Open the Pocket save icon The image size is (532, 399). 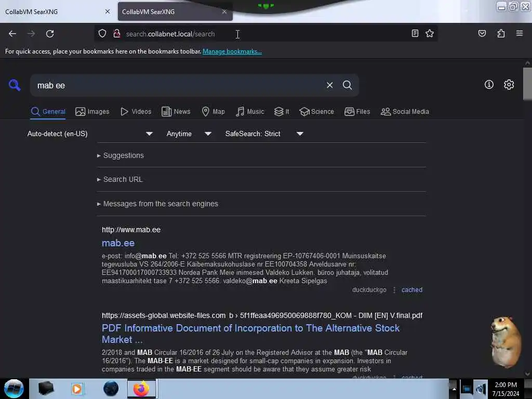click(x=482, y=33)
